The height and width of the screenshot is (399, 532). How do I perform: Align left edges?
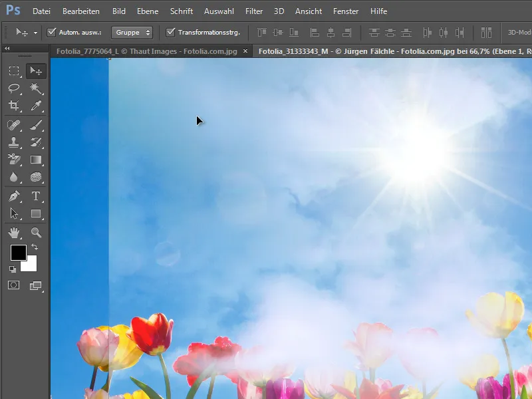tap(315, 33)
